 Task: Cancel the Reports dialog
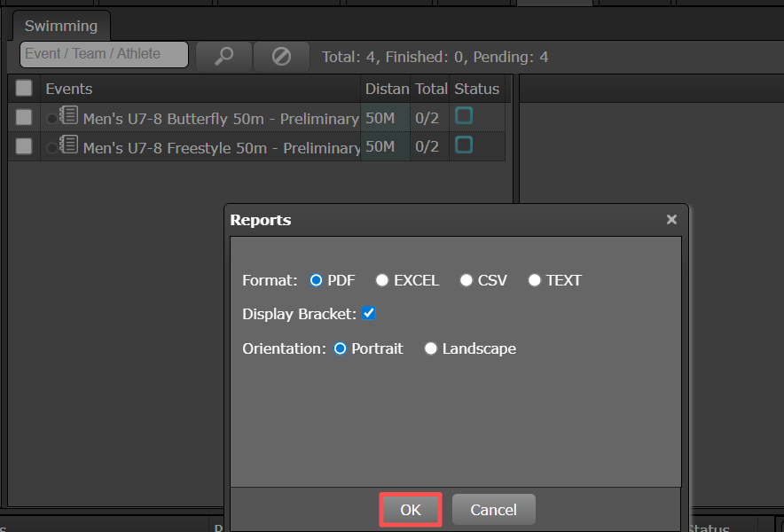(x=493, y=510)
